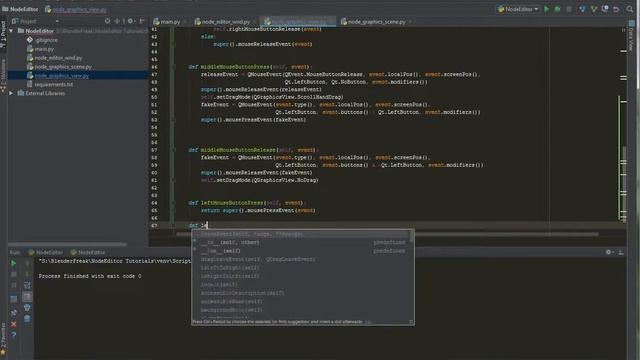The width and height of the screenshot is (640, 360).
Task: Click the Run panel stop square icon
Action: pos(13,274)
